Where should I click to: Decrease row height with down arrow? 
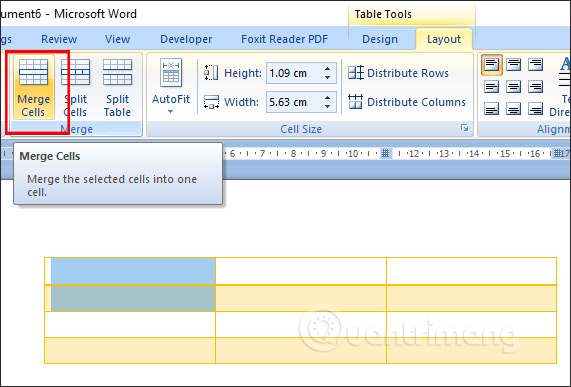(x=327, y=78)
